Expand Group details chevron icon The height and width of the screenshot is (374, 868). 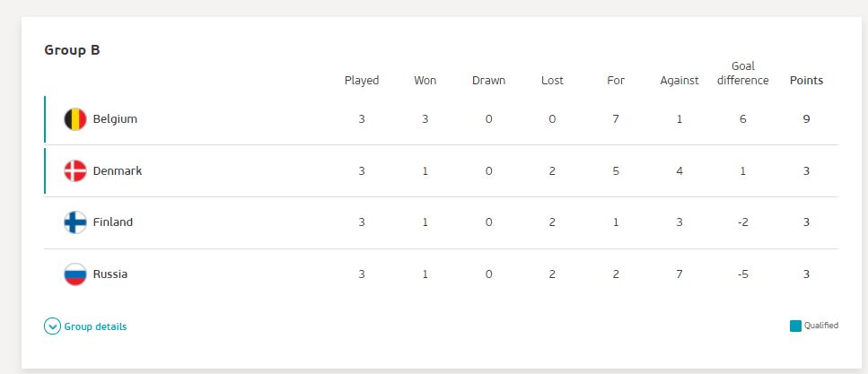(52, 326)
